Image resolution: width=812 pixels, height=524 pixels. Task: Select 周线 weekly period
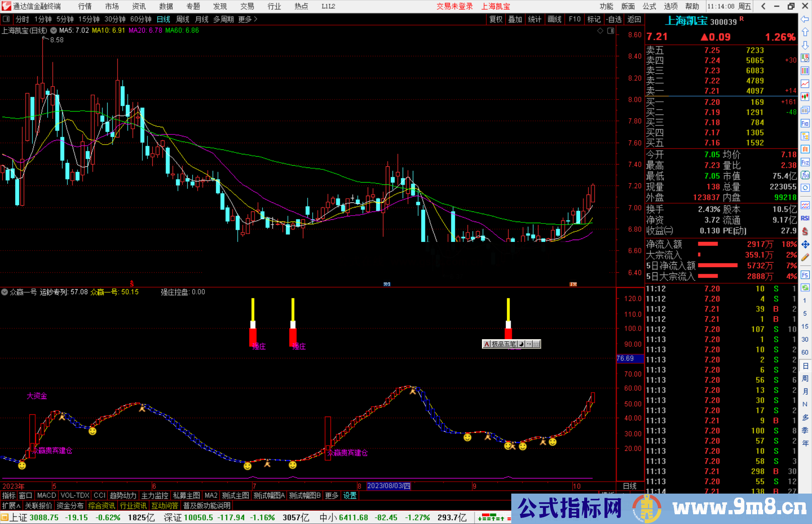click(x=183, y=19)
